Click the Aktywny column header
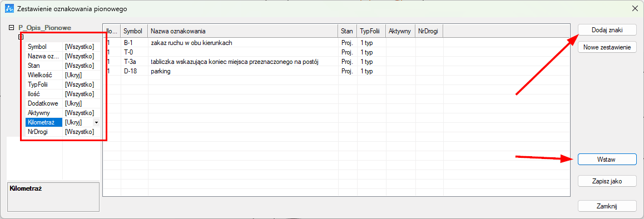644x219 pixels. [x=400, y=31]
